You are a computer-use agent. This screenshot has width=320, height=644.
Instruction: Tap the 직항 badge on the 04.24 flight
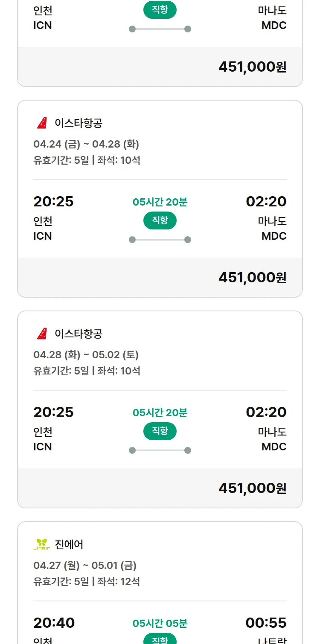(160, 220)
